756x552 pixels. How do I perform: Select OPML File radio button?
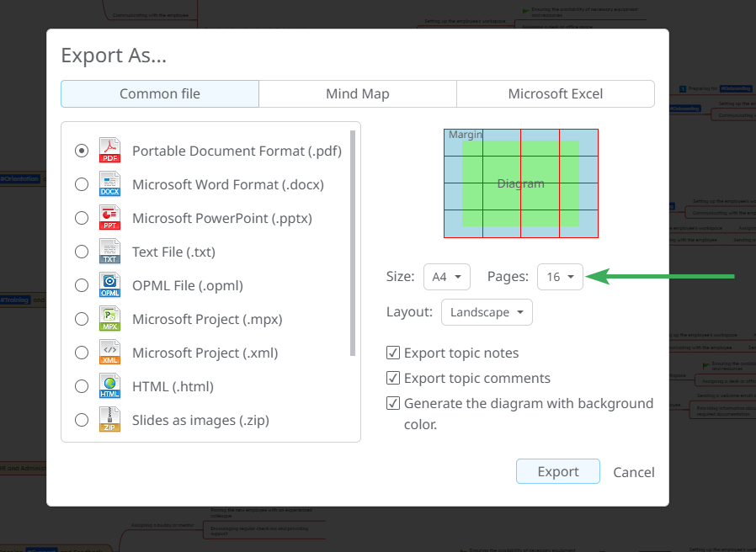pyautogui.click(x=82, y=285)
